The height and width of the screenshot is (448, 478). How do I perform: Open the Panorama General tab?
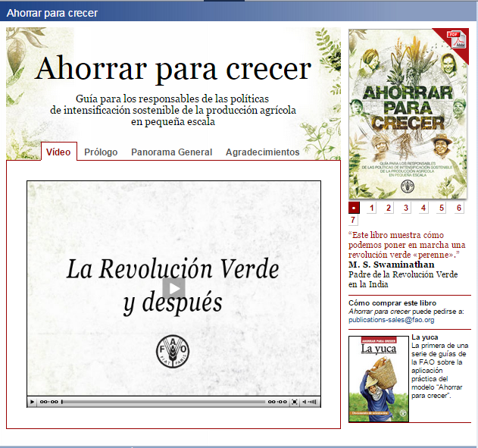click(172, 152)
